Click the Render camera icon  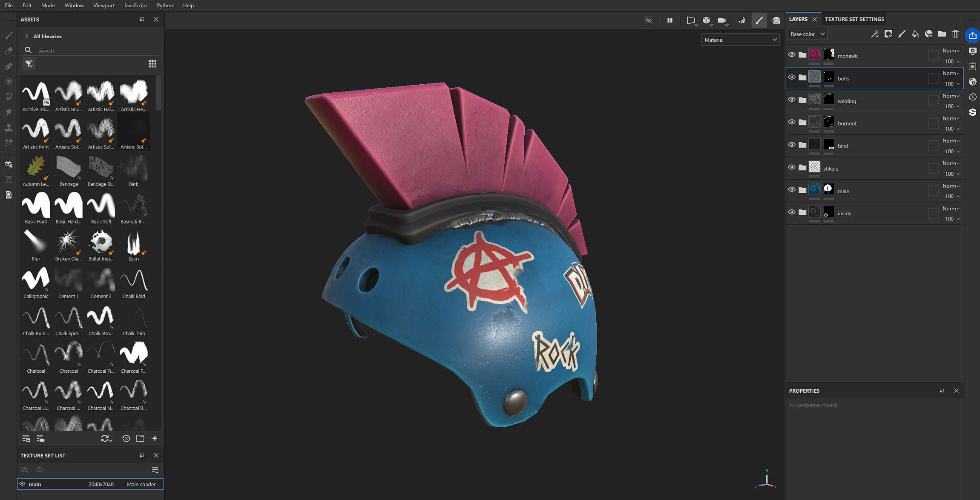pyautogui.click(x=776, y=20)
